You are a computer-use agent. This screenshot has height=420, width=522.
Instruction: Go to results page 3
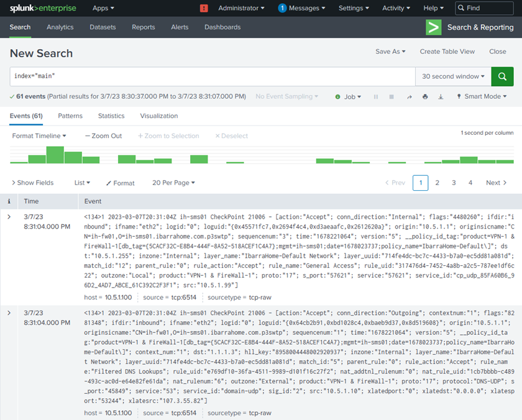click(454, 183)
